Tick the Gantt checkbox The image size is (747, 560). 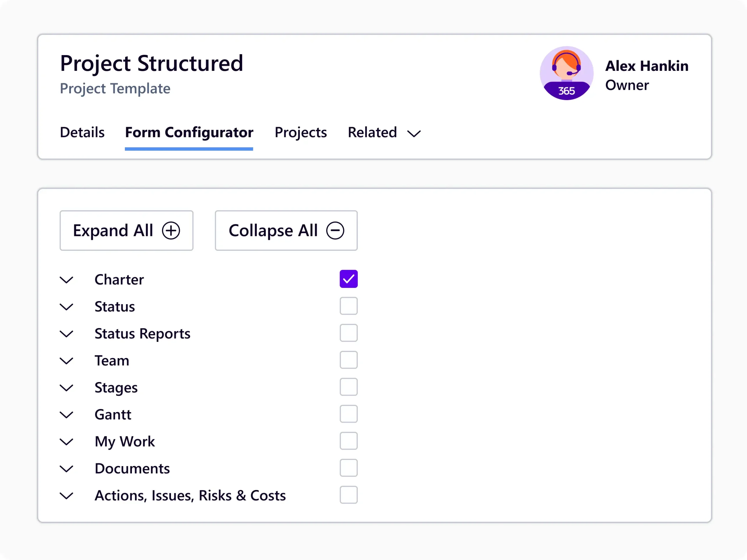click(348, 414)
